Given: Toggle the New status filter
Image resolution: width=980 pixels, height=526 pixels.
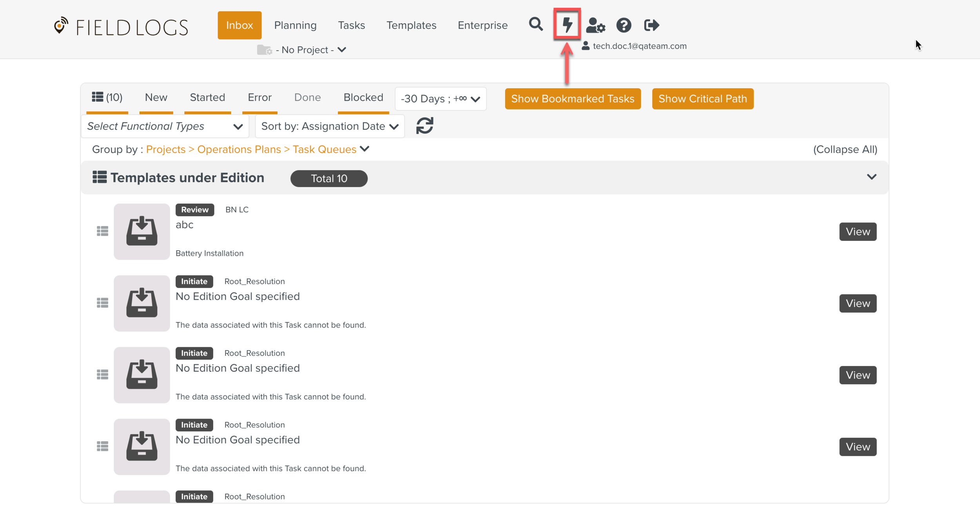Looking at the screenshot, I should click(156, 98).
